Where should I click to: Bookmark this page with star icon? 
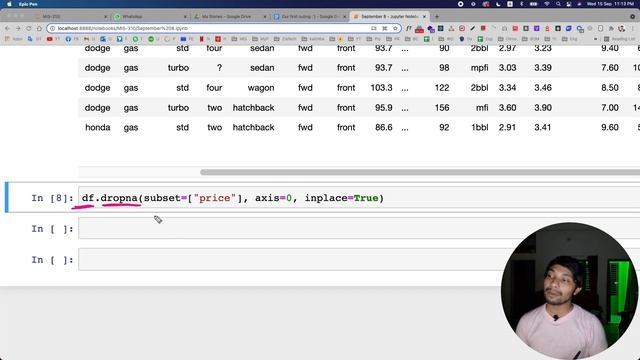395,29
